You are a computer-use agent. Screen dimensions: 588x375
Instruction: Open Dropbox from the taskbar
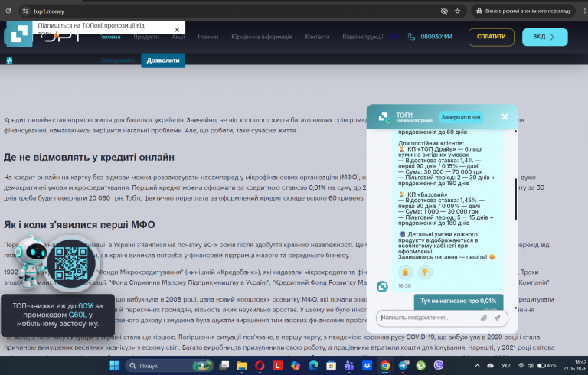click(x=367, y=366)
